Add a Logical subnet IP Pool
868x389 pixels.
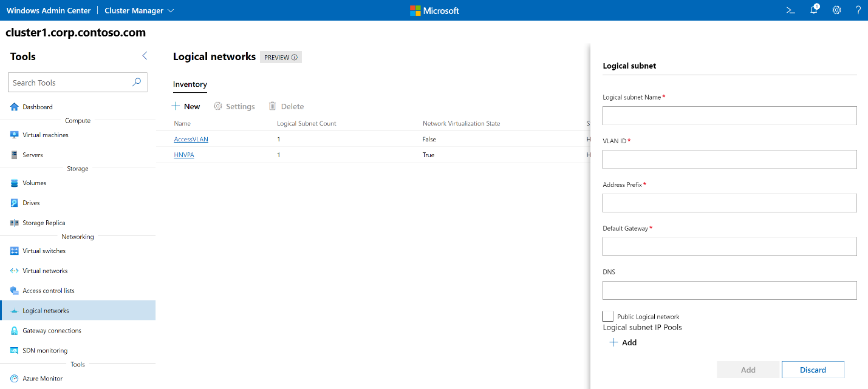(x=623, y=342)
